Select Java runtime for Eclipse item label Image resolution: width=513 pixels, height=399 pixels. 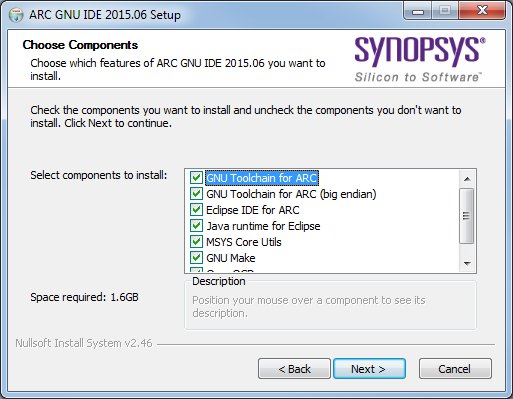click(263, 226)
